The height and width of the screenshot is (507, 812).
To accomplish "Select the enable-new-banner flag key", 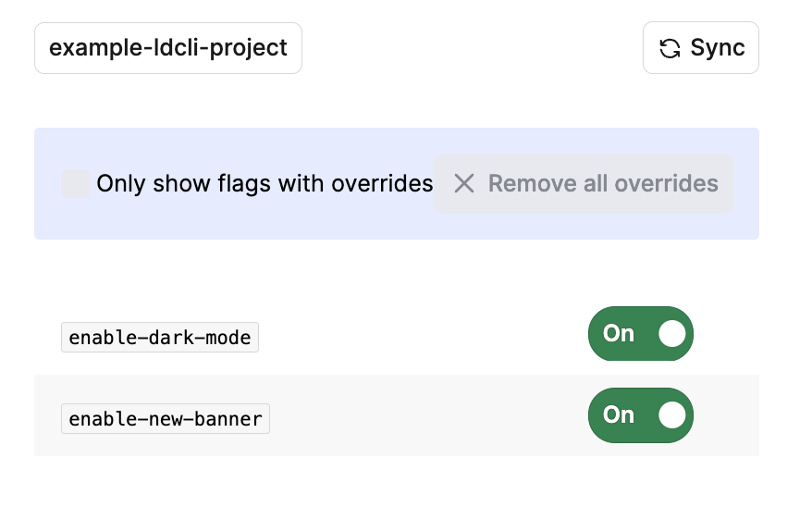I will 166,419.
